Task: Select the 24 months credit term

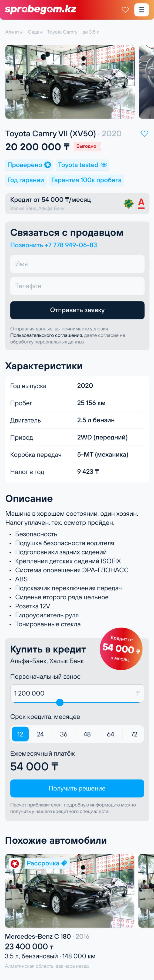Action: [40, 734]
